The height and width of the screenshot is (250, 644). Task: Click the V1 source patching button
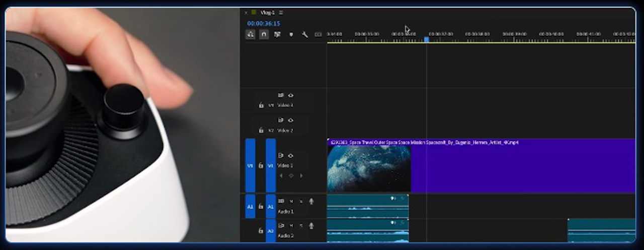[x=250, y=165]
